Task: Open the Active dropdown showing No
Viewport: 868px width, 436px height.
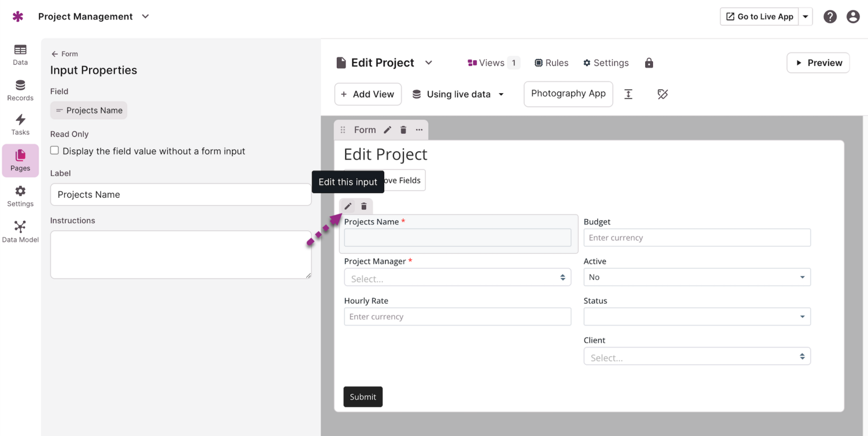Action: point(697,277)
